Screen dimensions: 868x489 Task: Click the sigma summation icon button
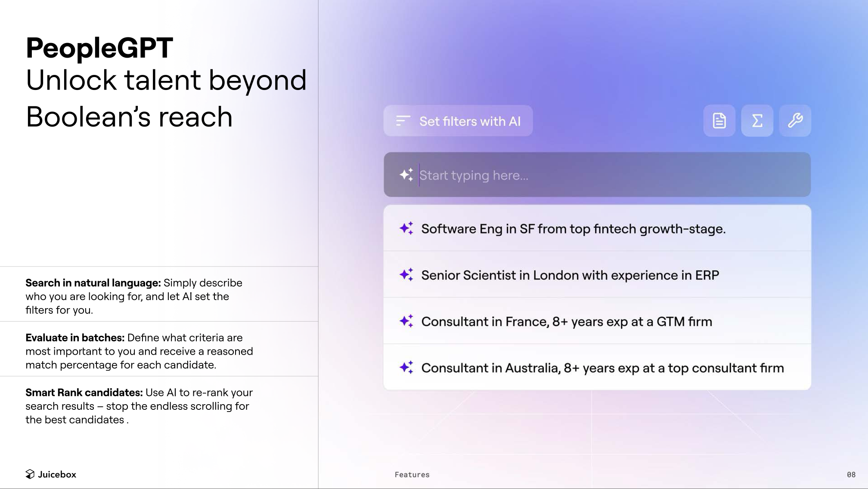[x=757, y=121]
